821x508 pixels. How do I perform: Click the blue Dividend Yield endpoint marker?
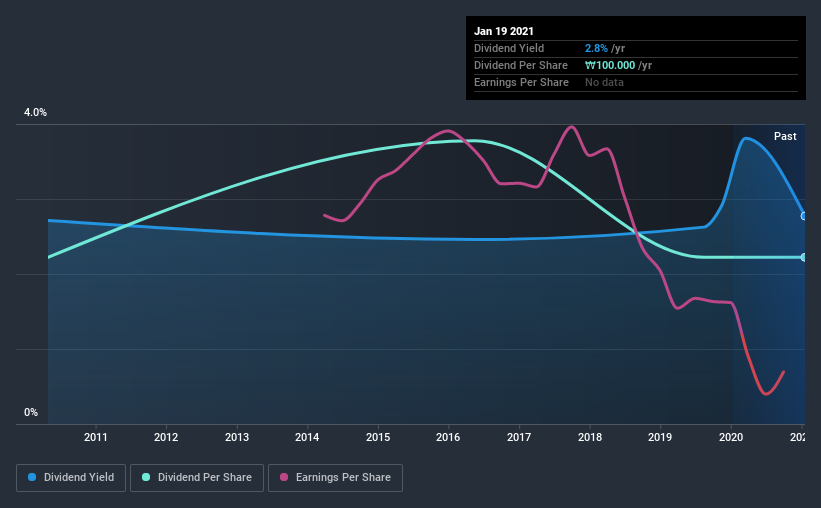pyautogui.click(x=803, y=216)
